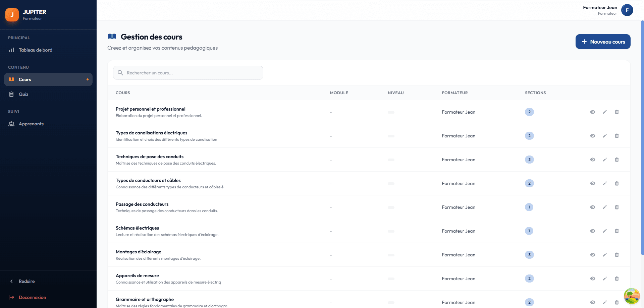Click the SECTIONS column header
644x308 pixels.
(x=535, y=93)
